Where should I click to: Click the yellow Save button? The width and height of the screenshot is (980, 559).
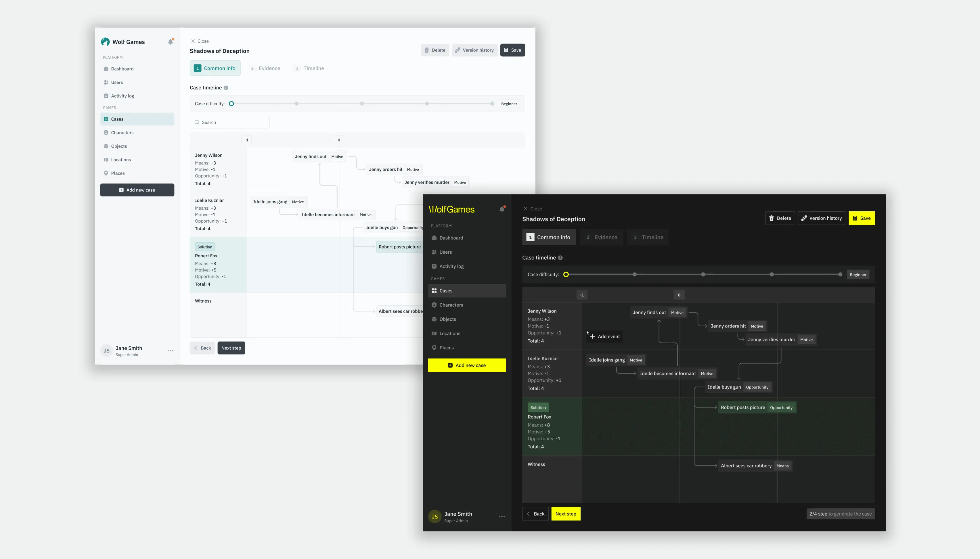pyautogui.click(x=862, y=218)
